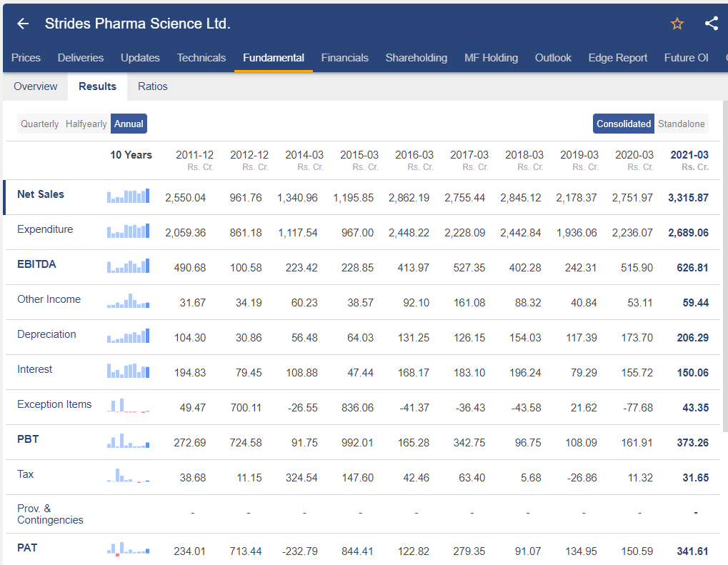Open the Future OI tab
Viewport: 728px width, 565px height.
(x=687, y=58)
